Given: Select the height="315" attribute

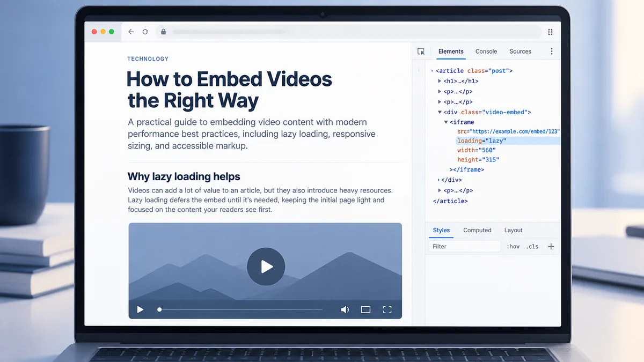Looking at the screenshot, I should [478, 160].
